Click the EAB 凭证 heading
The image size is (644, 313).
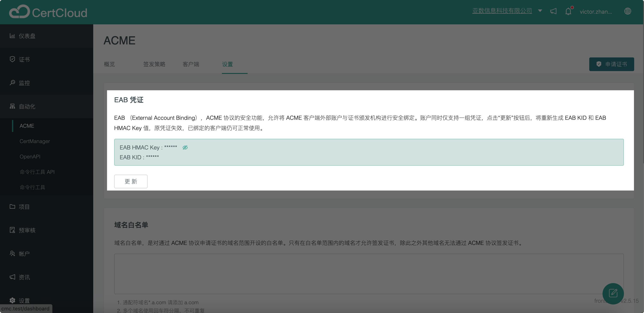coord(129,100)
